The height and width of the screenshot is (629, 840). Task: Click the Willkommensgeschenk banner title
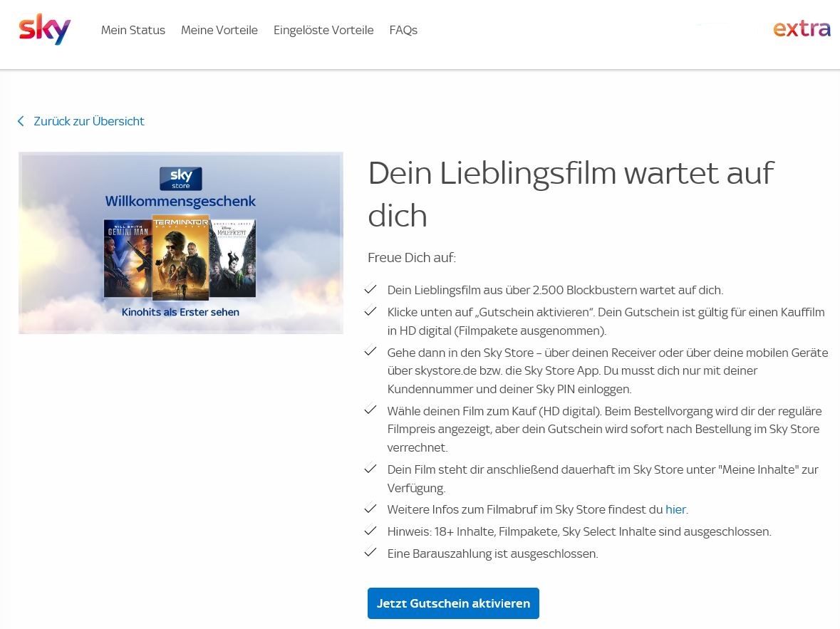pos(180,202)
